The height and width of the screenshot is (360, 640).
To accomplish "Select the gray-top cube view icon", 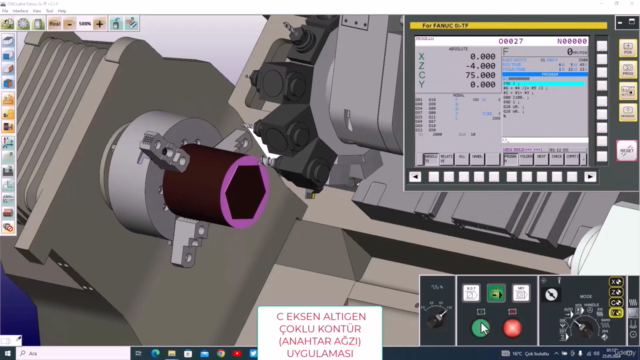I will [x=8, y=41].
